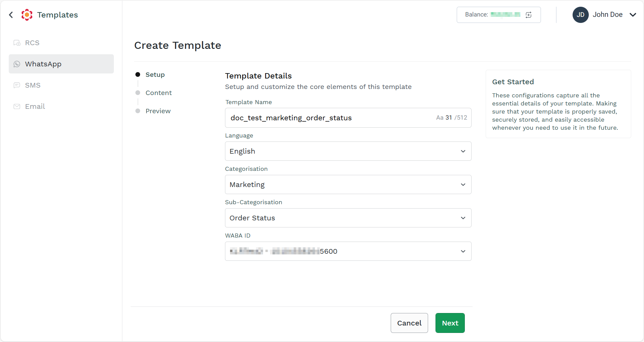Image resolution: width=644 pixels, height=342 pixels.
Task: Select the Content step bullet
Action: point(138,93)
